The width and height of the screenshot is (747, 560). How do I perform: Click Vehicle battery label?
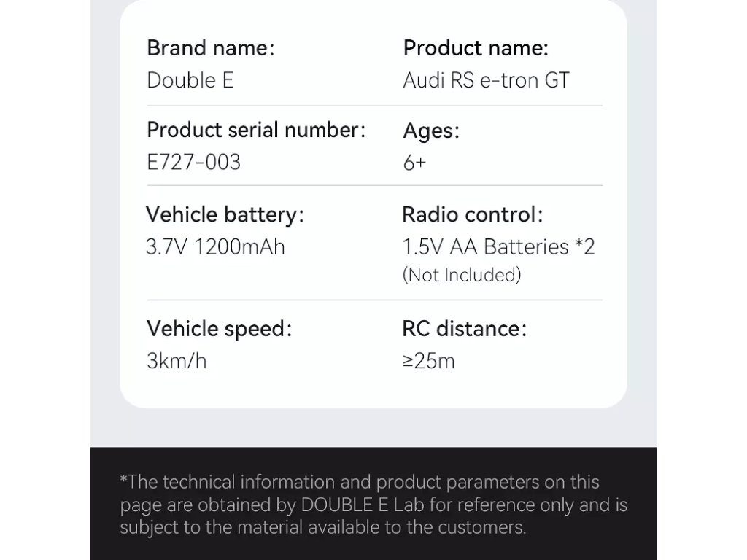225,215
